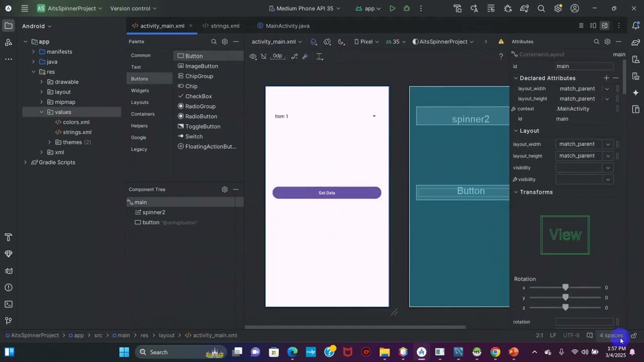
Task: Run the app with the green play icon
Action: 392,9
